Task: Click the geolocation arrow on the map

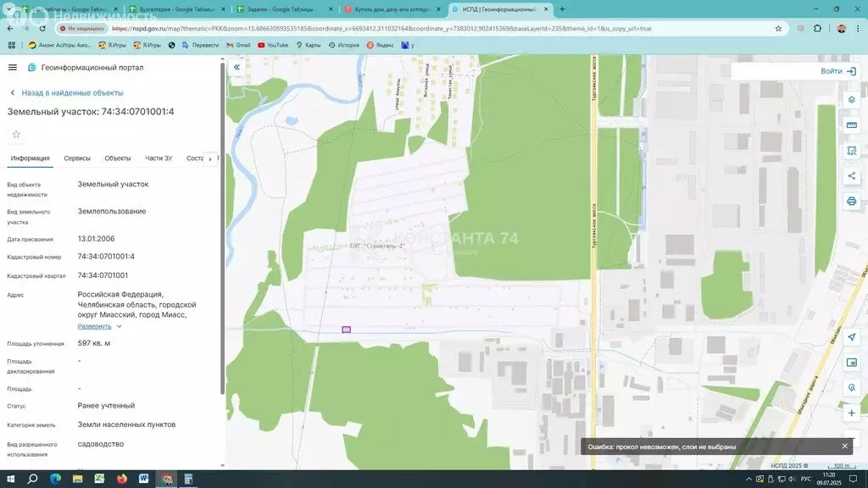Action: coord(851,337)
